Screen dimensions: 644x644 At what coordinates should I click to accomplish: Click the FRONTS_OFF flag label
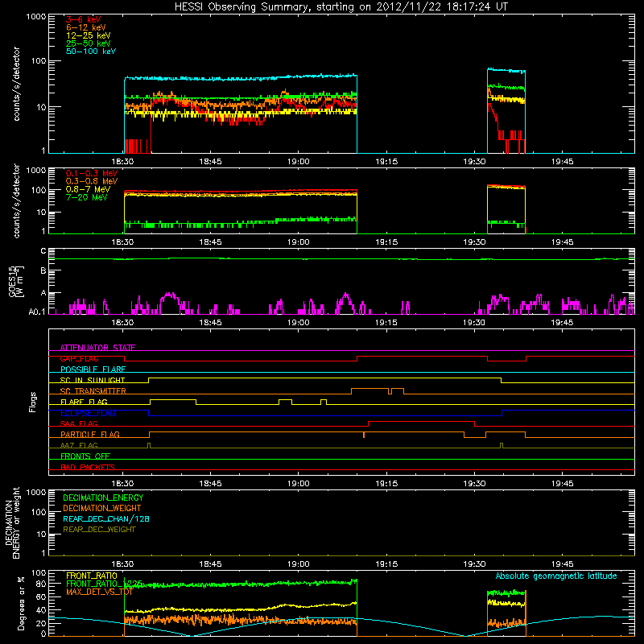tap(85, 456)
